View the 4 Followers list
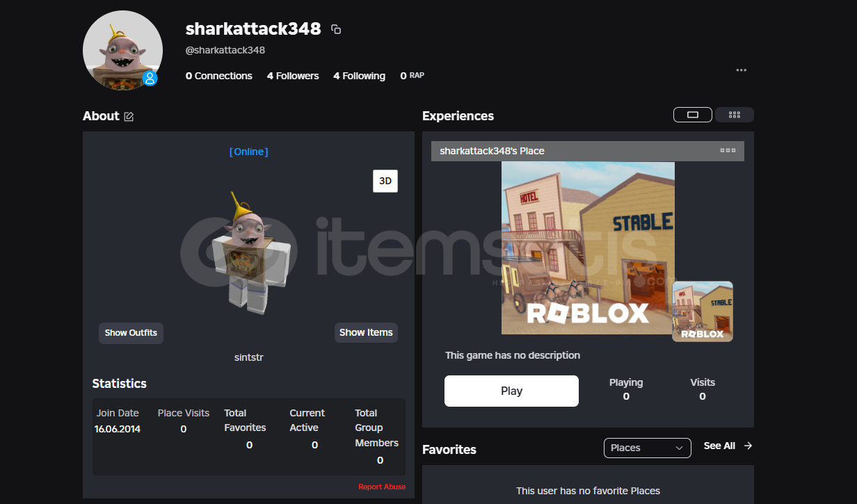The width and height of the screenshot is (857, 504). coord(293,76)
